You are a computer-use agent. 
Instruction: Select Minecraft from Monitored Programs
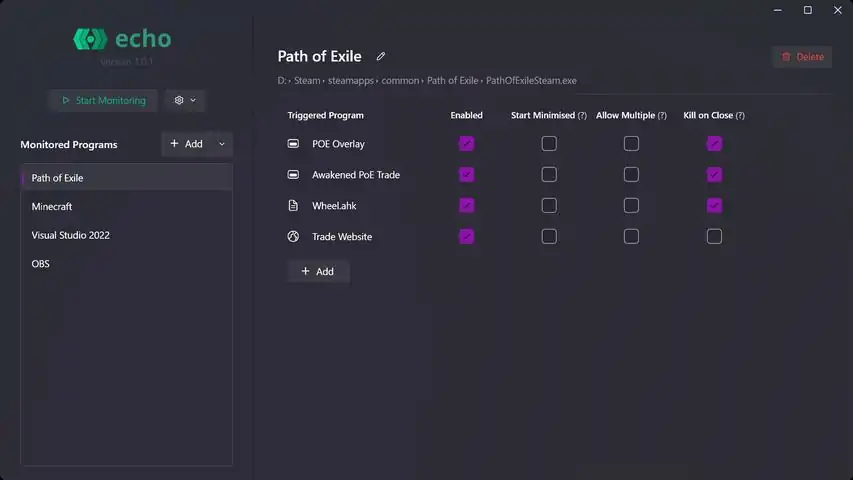[x=52, y=207]
